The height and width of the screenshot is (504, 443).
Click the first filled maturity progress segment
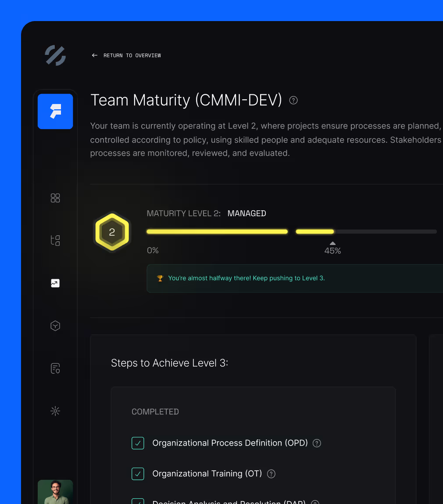click(217, 231)
